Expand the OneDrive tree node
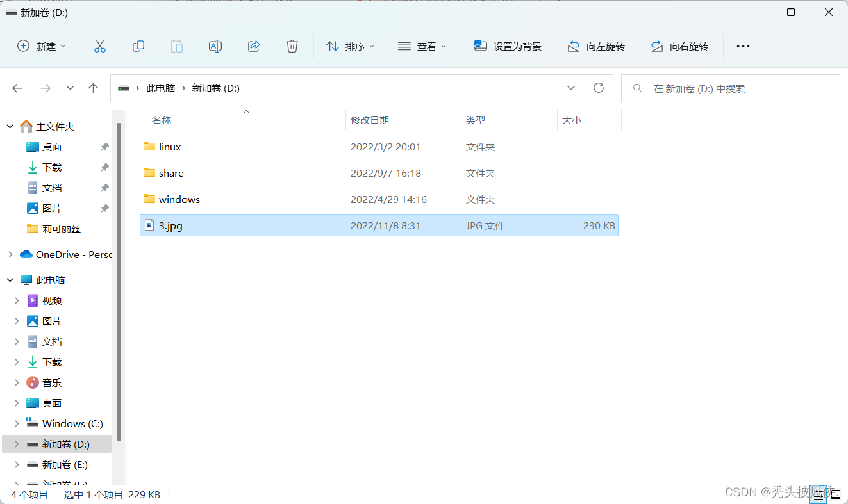Viewport: 848px width, 504px height. click(x=10, y=254)
